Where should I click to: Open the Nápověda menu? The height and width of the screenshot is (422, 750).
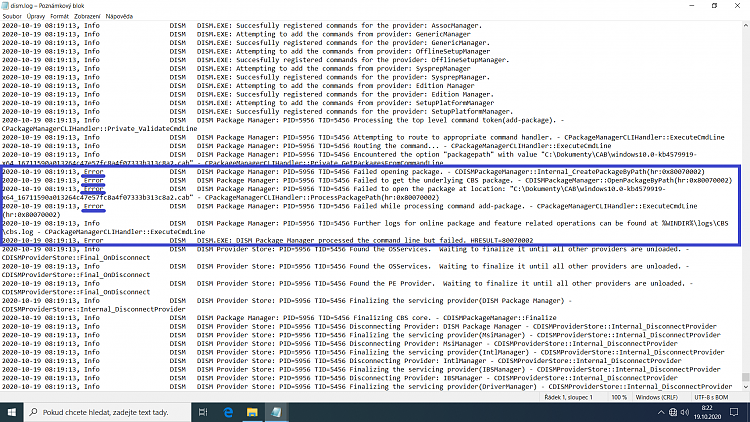click(119, 16)
